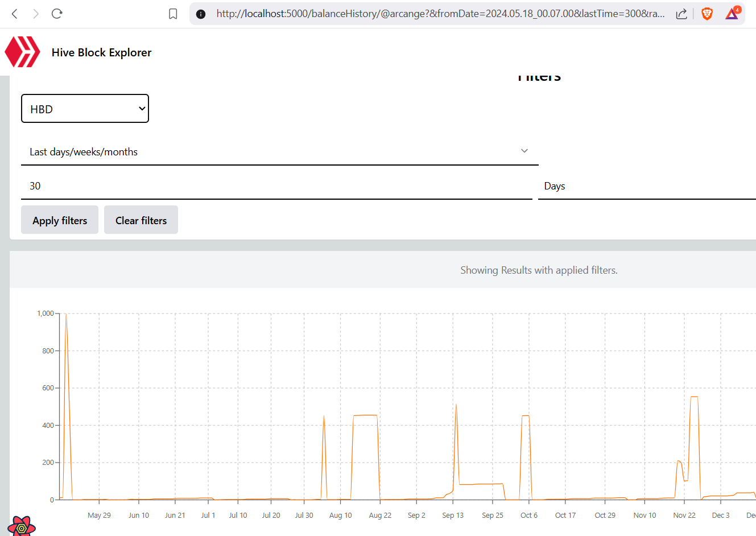Click the Hive logo

point(23,52)
